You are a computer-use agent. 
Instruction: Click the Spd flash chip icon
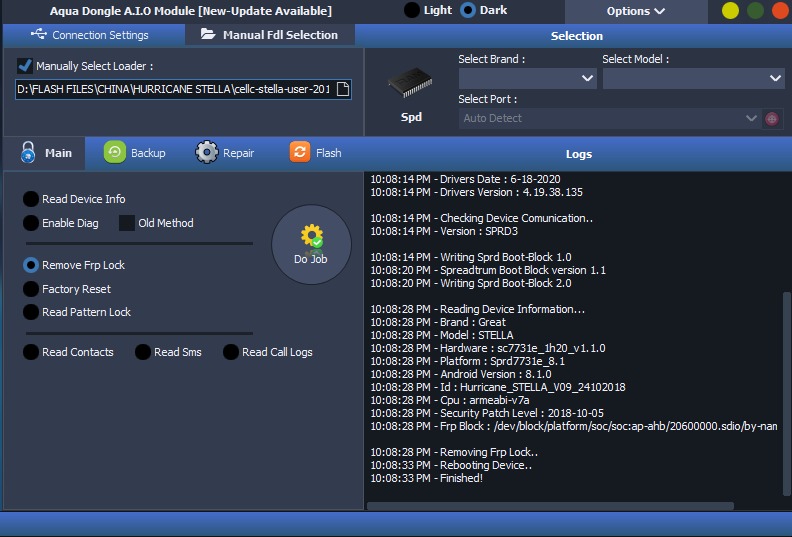click(x=410, y=83)
